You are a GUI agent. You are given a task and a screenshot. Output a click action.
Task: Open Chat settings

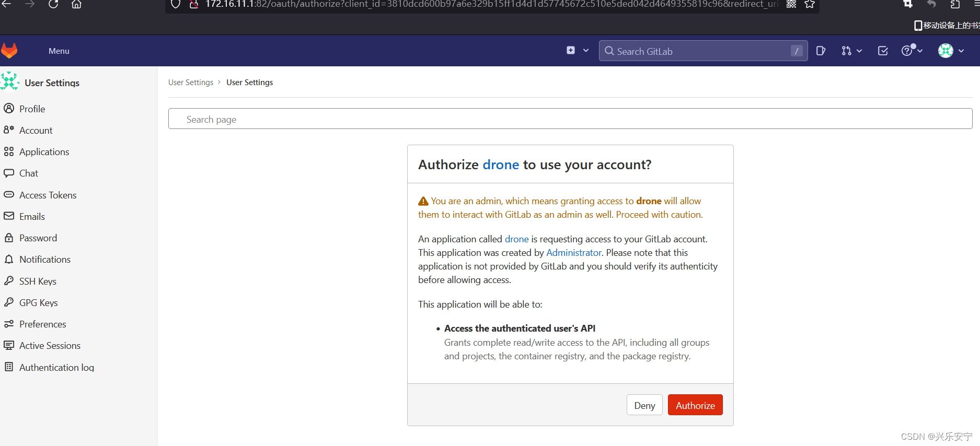coord(29,173)
